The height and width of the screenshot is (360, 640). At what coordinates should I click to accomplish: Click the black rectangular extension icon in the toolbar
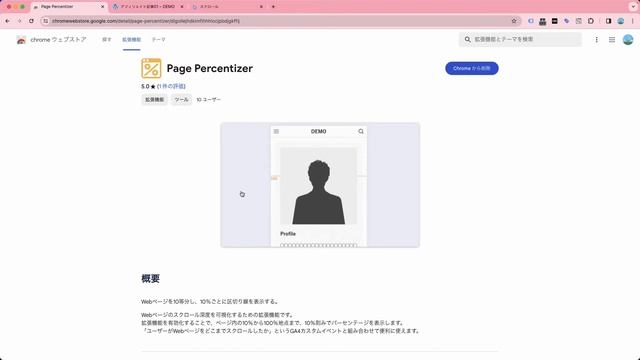(554, 21)
